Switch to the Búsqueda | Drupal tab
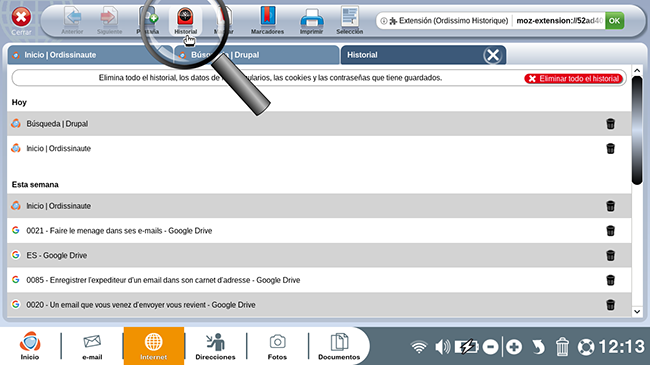Image resolution: width=650 pixels, height=365 pixels. click(x=256, y=55)
